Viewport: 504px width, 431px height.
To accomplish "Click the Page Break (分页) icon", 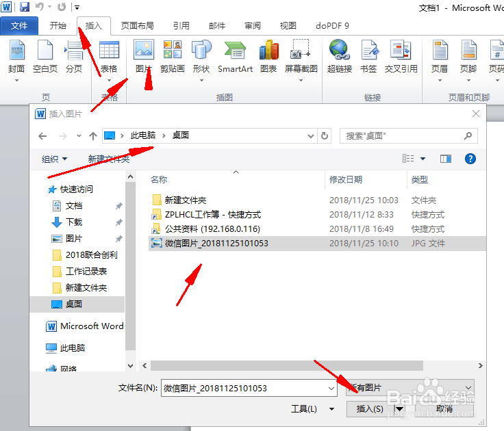I will [74, 50].
